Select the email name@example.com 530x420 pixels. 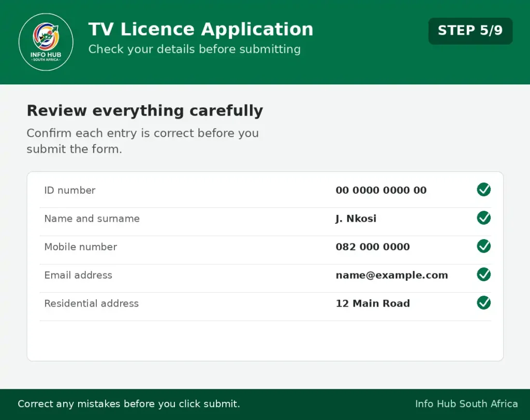[392, 276]
